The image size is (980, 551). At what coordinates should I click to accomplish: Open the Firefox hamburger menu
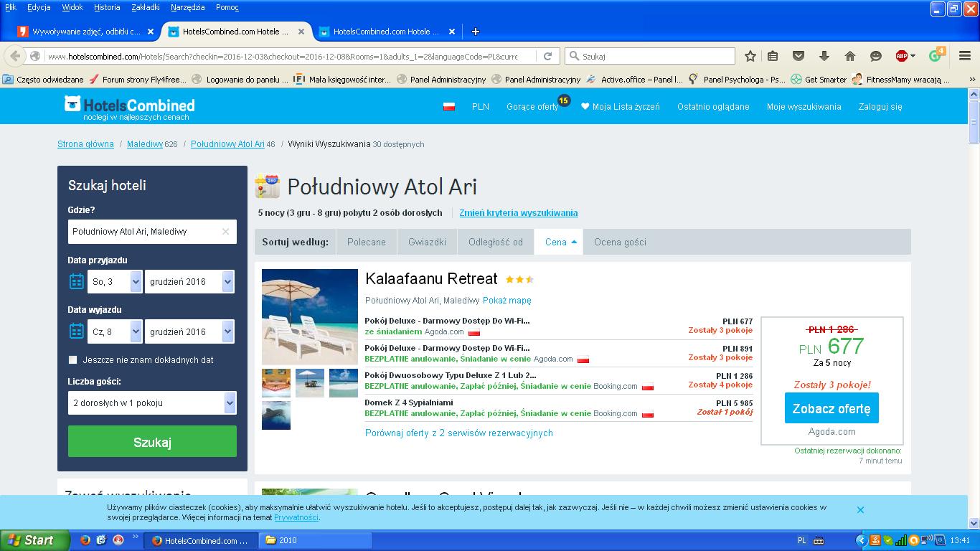pos(965,56)
